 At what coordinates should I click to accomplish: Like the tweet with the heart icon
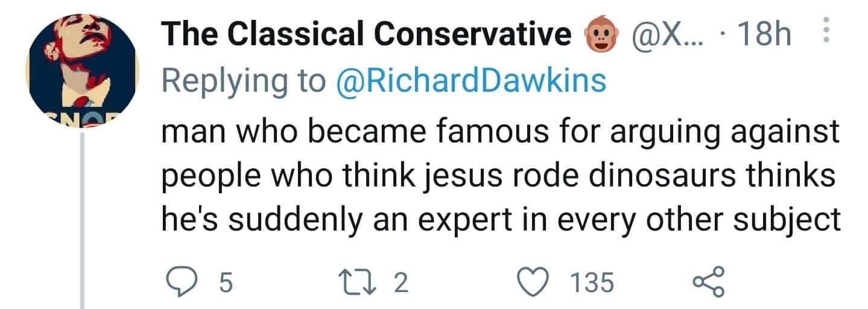pos(534,282)
